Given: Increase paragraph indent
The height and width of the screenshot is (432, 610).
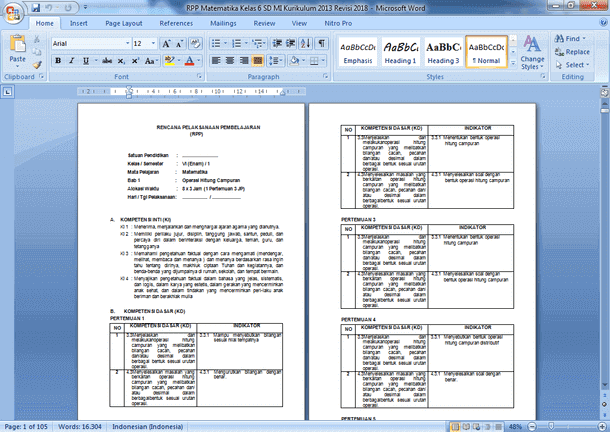Looking at the screenshot, I should [x=291, y=43].
